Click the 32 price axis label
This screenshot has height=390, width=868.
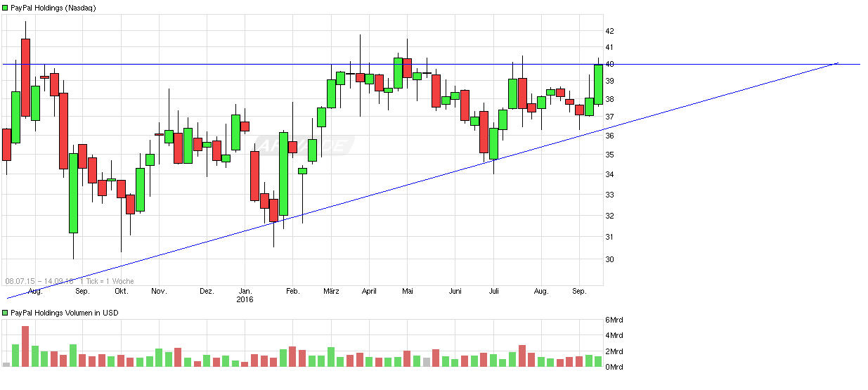point(609,216)
